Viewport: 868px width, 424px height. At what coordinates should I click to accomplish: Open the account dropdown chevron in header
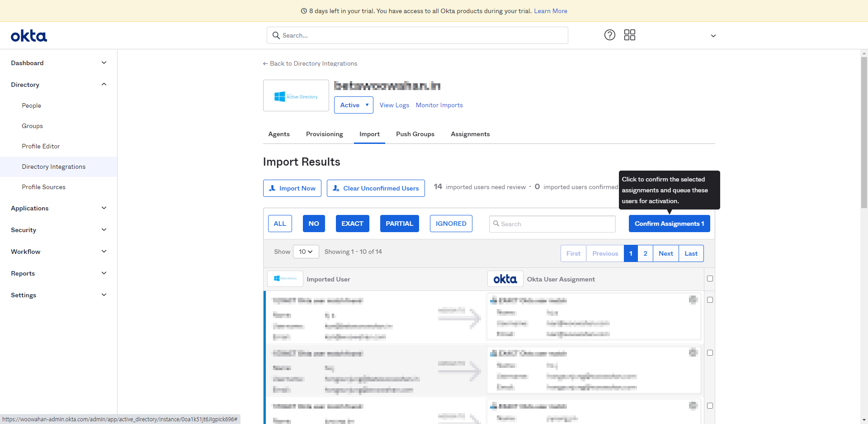click(713, 36)
